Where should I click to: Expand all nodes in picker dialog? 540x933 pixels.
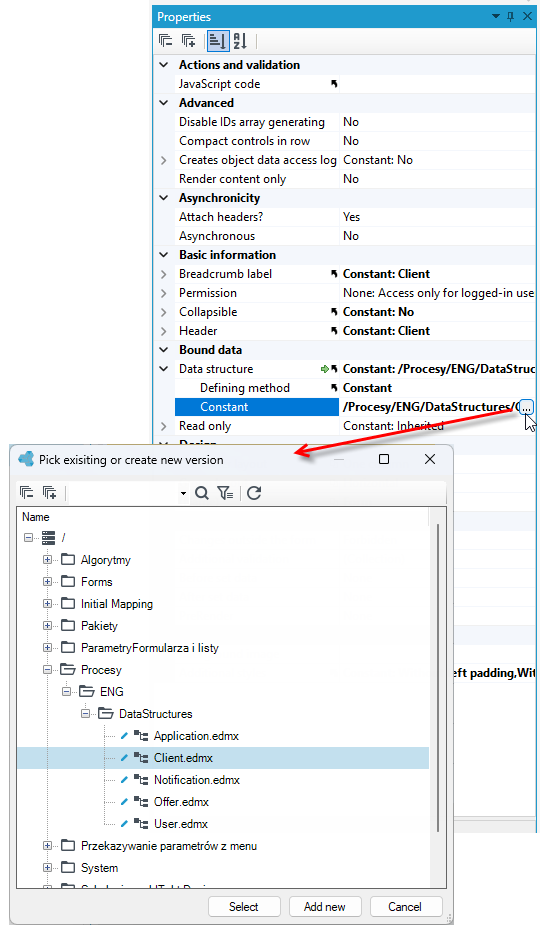tap(49, 493)
